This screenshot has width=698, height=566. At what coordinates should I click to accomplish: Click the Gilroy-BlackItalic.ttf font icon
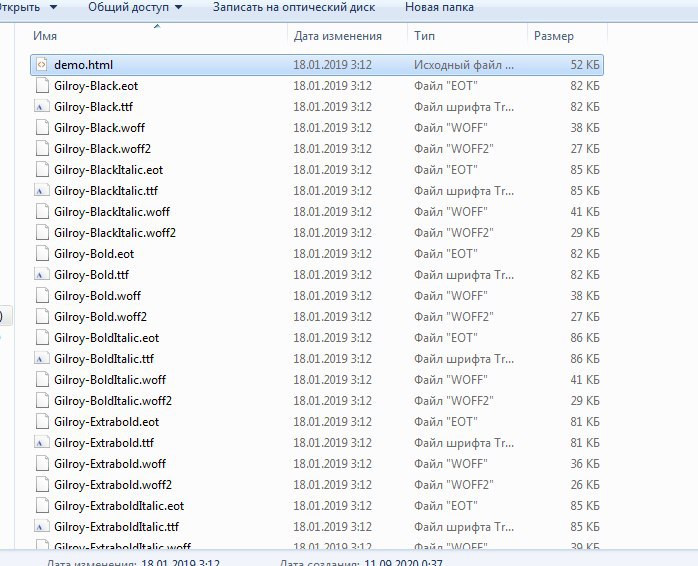click(x=41, y=191)
